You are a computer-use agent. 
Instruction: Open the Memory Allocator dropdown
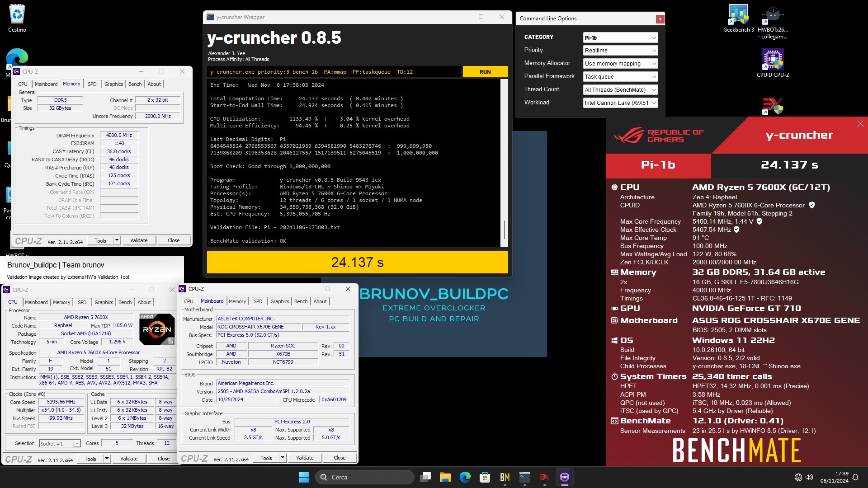click(620, 64)
